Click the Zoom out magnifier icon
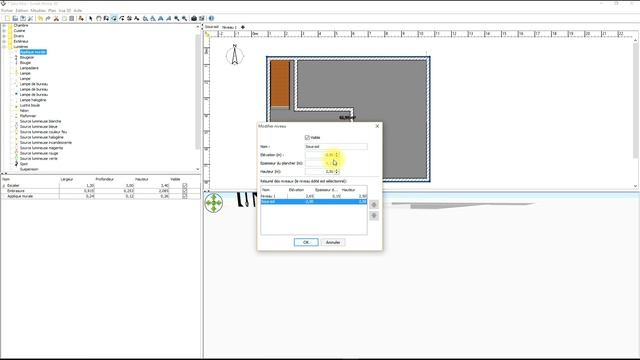The image size is (640, 360). (x=184, y=18)
